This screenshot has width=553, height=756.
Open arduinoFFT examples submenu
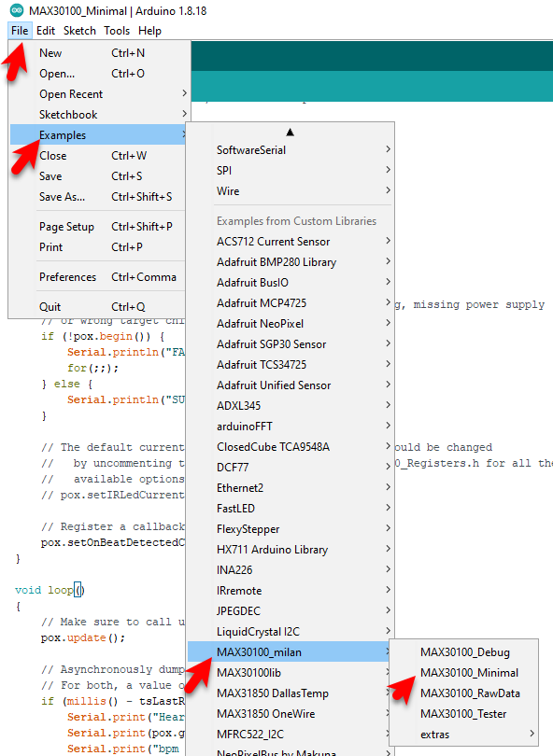pyautogui.click(x=290, y=427)
